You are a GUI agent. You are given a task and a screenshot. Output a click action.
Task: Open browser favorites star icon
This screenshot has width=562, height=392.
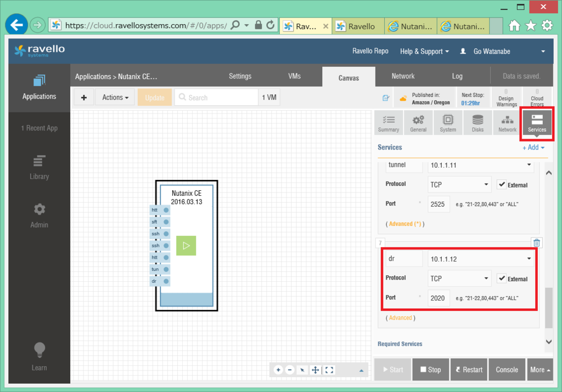pos(531,25)
